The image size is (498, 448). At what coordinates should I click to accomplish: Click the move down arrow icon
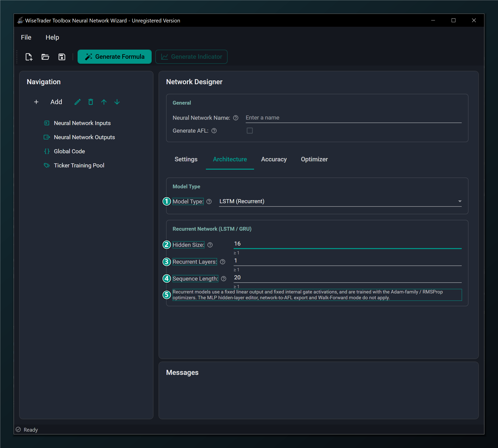tap(117, 102)
